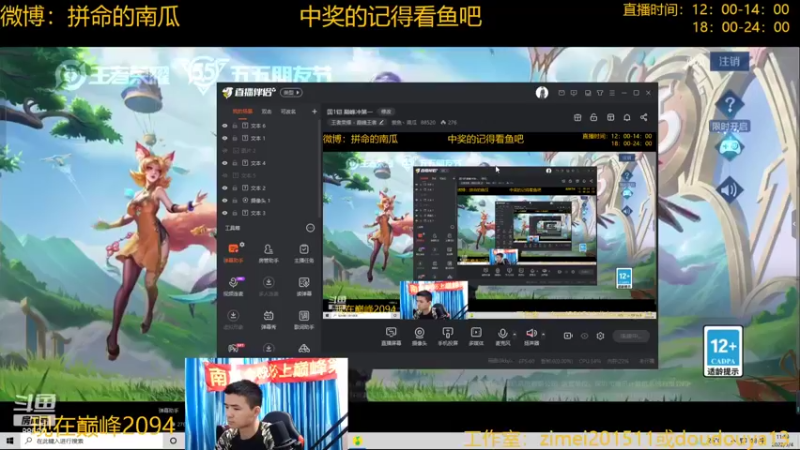This screenshot has width=800, height=450.
Task: Toggle the eye icon for 文本 4
Action: [224, 163]
